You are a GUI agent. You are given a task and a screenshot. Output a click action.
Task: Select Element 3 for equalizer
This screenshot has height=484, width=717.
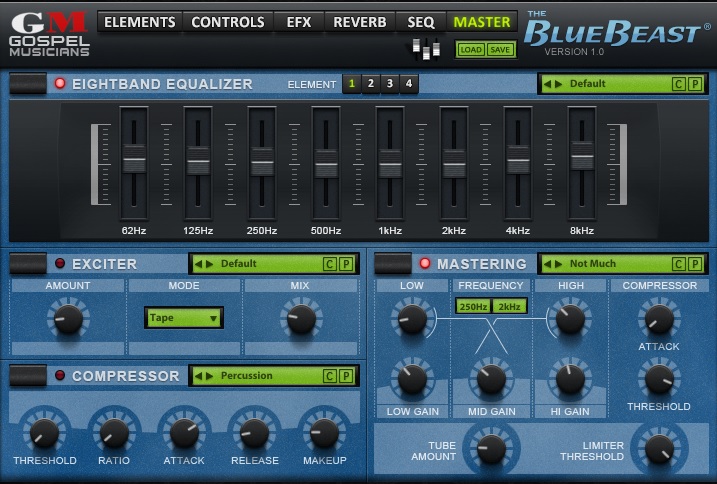coord(390,84)
